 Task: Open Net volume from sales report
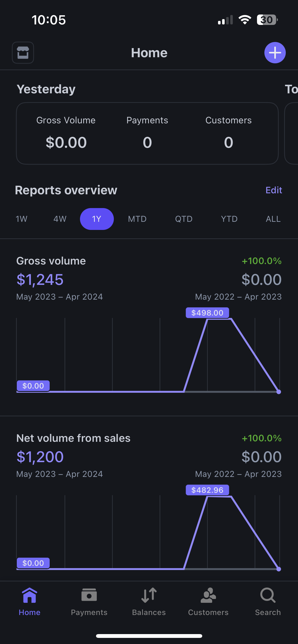[73, 438]
